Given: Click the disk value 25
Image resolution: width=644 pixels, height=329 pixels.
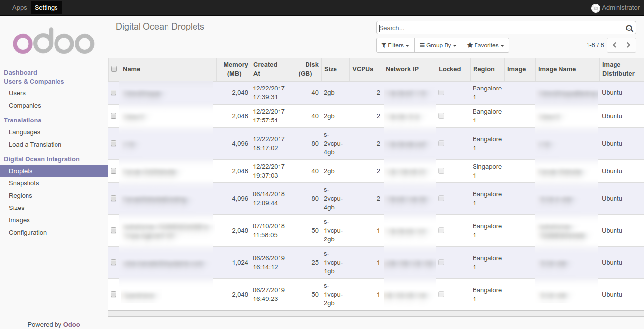Looking at the screenshot, I should coord(315,263).
